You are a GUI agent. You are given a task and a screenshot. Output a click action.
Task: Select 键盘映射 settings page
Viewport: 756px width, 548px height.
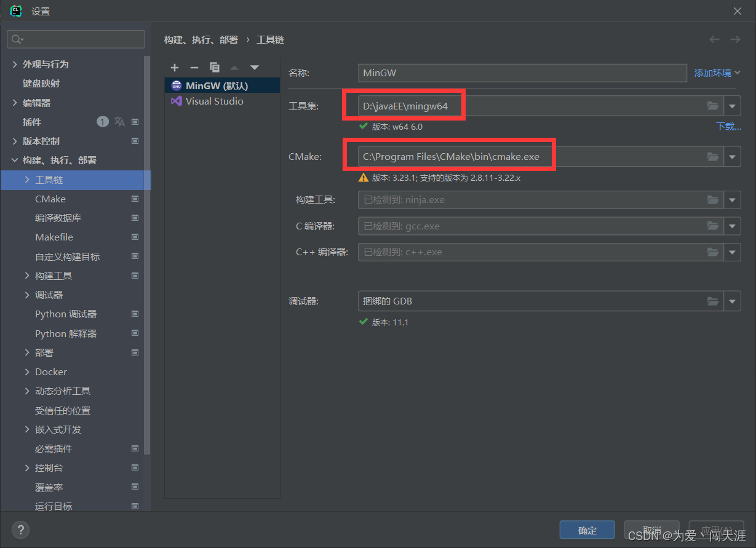pos(41,83)
